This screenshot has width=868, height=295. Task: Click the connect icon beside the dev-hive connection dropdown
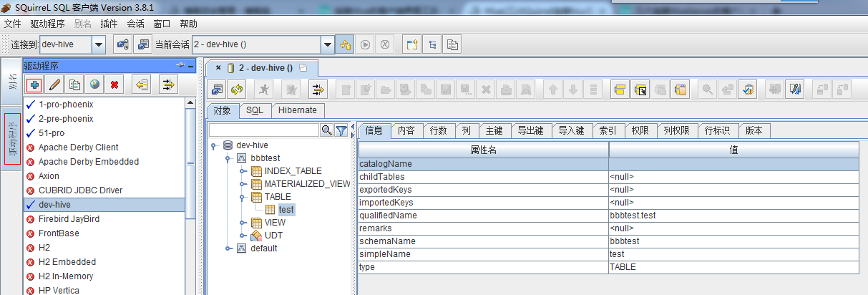pos(122,44)
